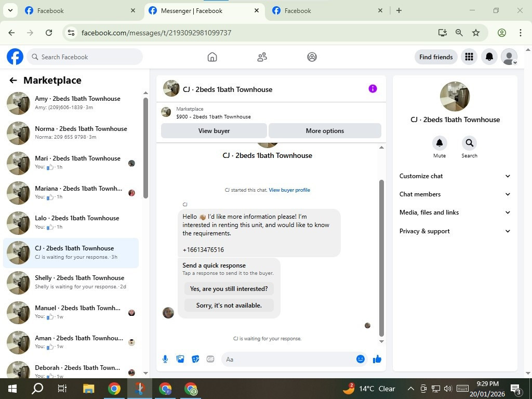Viewport: 532px width, 399px height.
Task: Expand Chat members section
Action: click(x=455, y=194)
